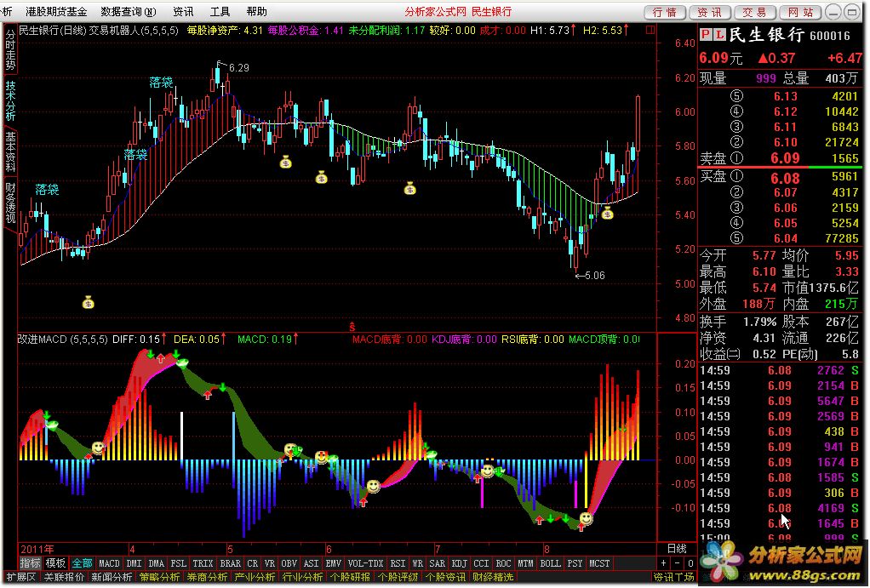Select the ROC indicator tab
870x588 pixels.
pyautogui.click(x=504, y=563)
